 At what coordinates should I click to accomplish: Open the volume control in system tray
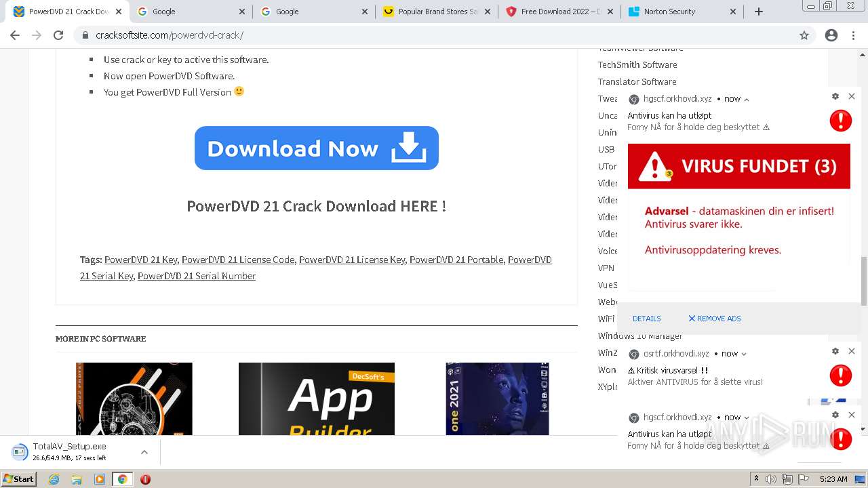[772, 479]
